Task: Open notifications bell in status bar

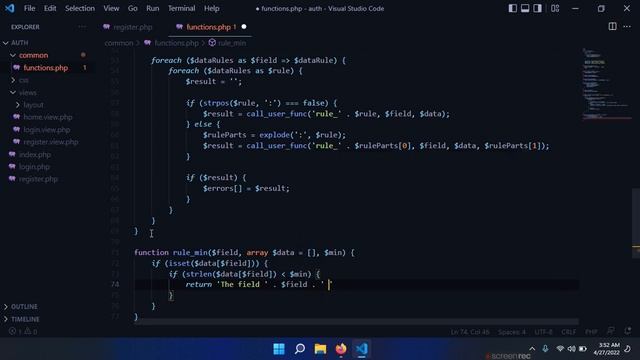Action: (x=627, y=331)
